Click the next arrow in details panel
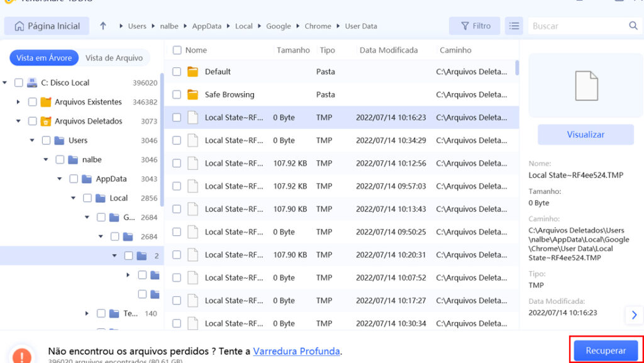 coord(634,315)
